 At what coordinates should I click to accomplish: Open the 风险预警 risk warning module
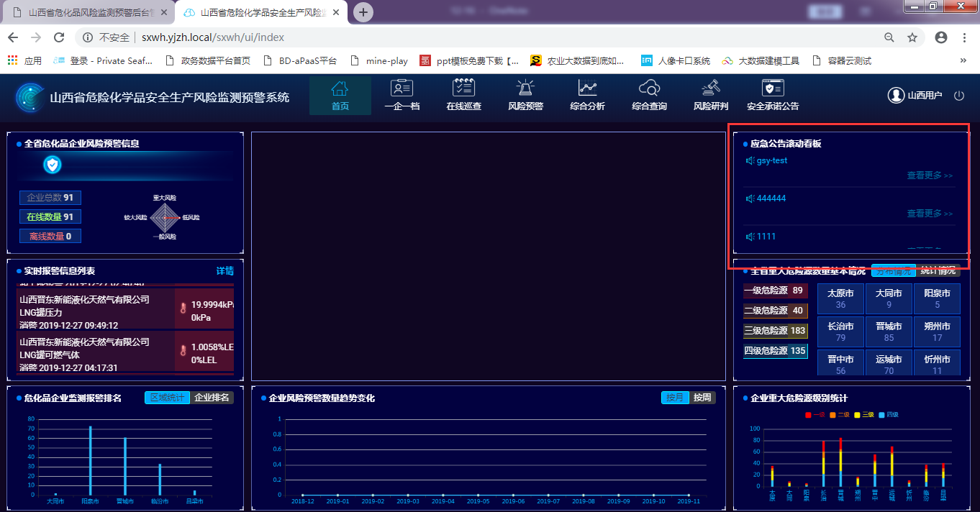[526, 96]
